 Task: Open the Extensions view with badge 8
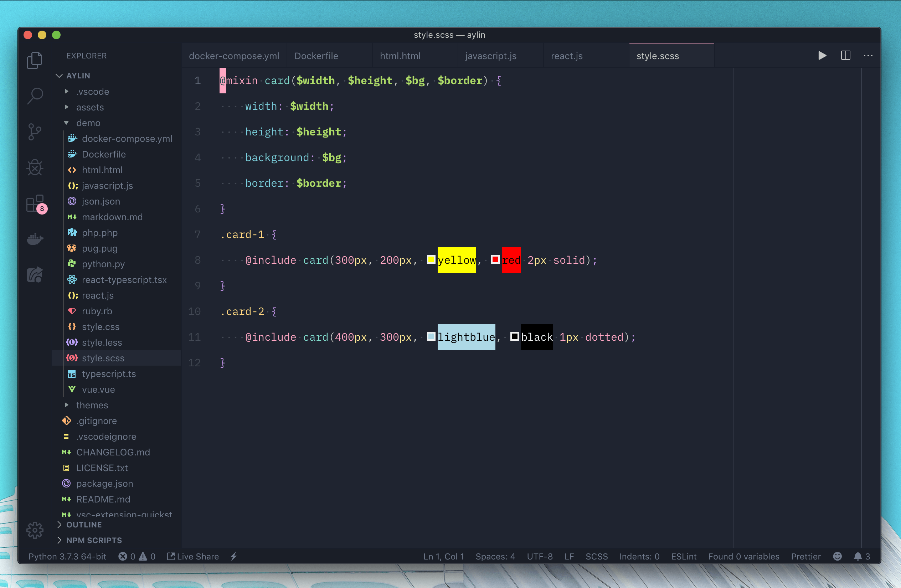coord(35,204)
